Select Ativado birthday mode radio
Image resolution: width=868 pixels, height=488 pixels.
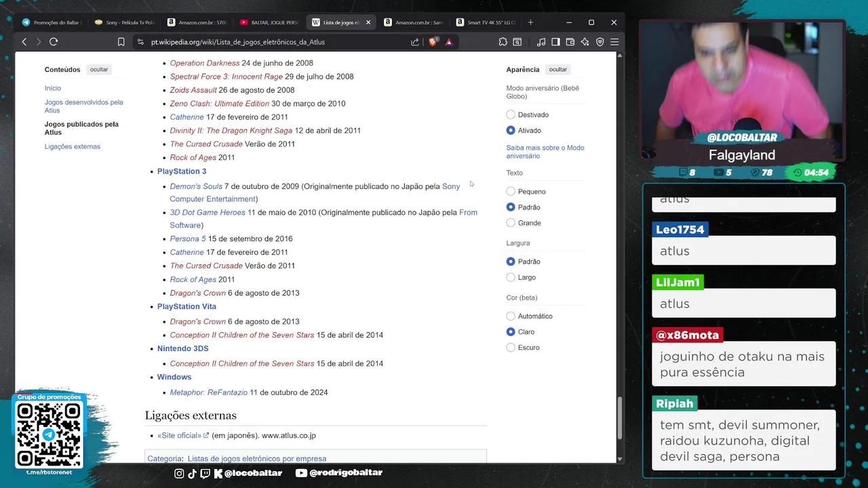click(511, 130)
